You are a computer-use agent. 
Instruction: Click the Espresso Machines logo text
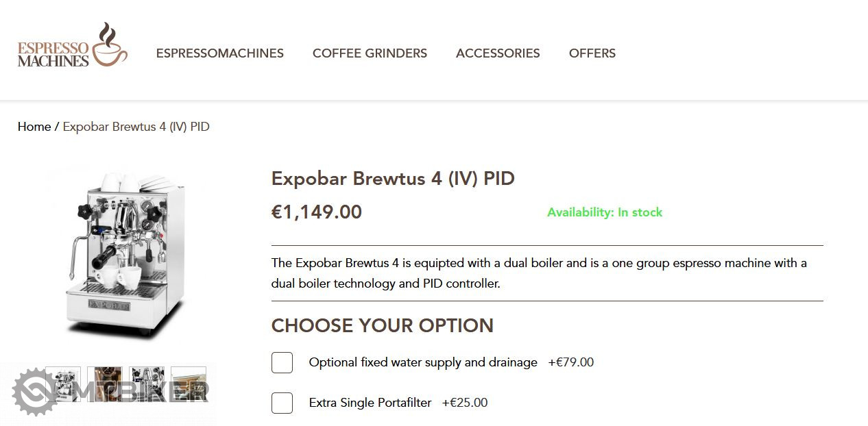(x=53, y=54)
